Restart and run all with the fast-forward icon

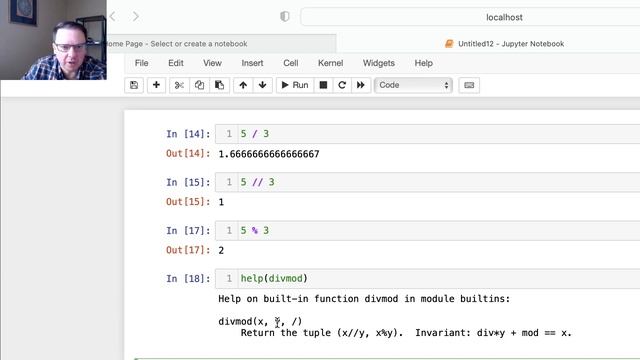coord(361,85)
